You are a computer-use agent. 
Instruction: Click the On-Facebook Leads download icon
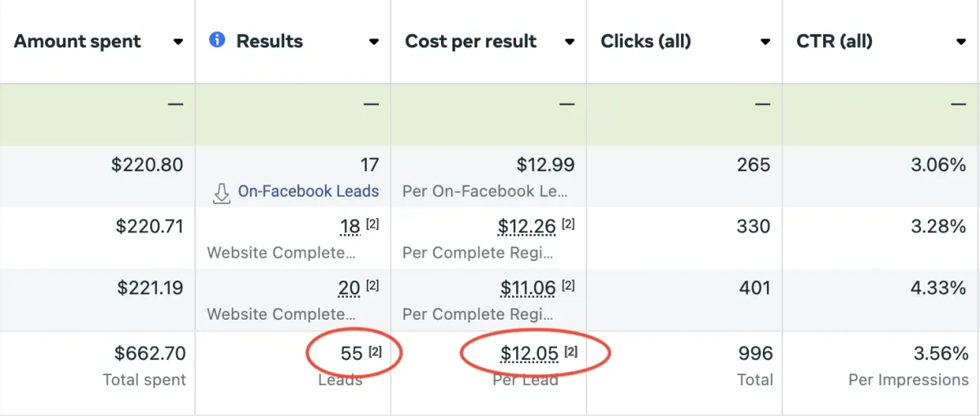[x=221, y=193]
